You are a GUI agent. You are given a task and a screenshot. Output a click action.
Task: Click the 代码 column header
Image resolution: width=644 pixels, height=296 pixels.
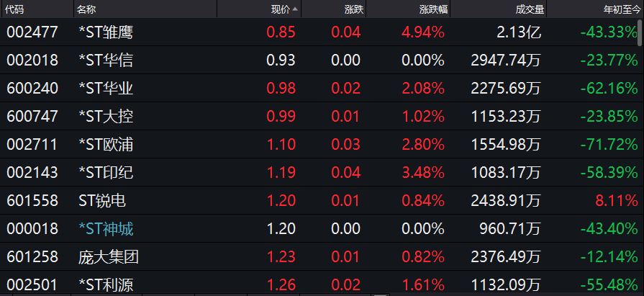pyautogui.click(x=14, y=9)
